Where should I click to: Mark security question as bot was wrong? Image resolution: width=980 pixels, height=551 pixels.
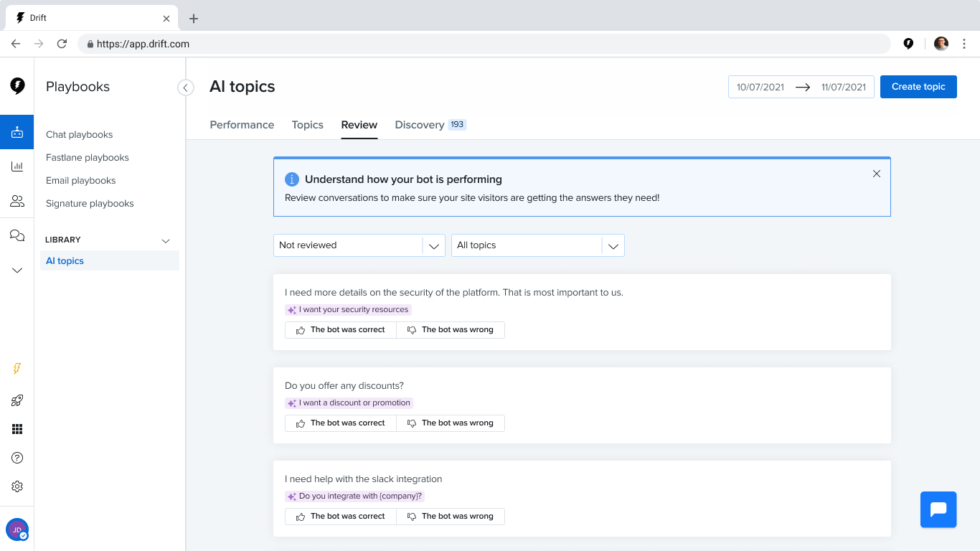[x=451, y=330]
